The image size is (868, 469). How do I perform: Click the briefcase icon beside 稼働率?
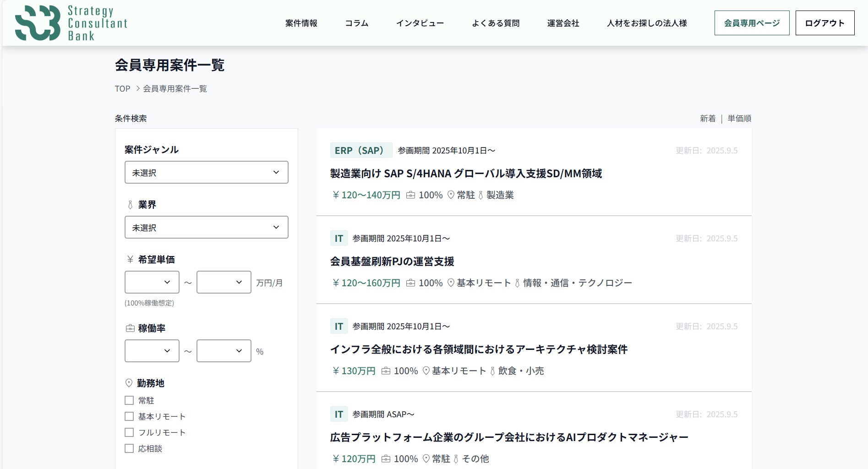click(130, 328)
